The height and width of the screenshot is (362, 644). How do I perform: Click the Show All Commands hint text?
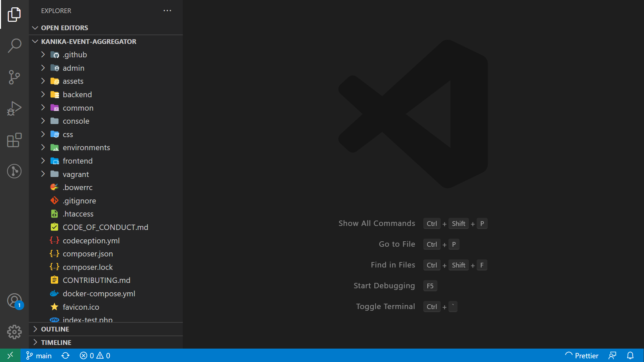(x=377, y=224)
